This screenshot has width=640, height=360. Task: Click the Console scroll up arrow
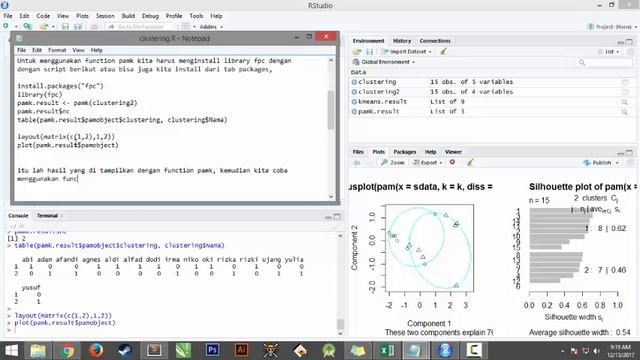tap(340, 236)
